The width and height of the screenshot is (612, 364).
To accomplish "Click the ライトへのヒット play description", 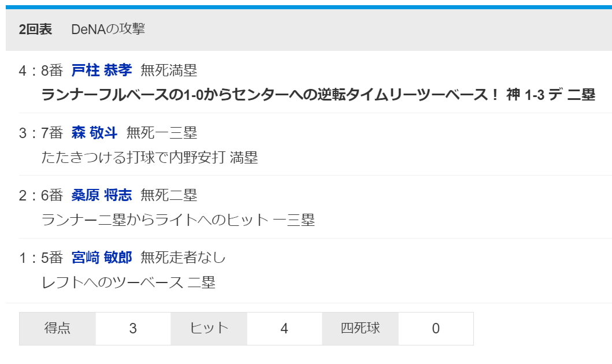I will point(178,220).
